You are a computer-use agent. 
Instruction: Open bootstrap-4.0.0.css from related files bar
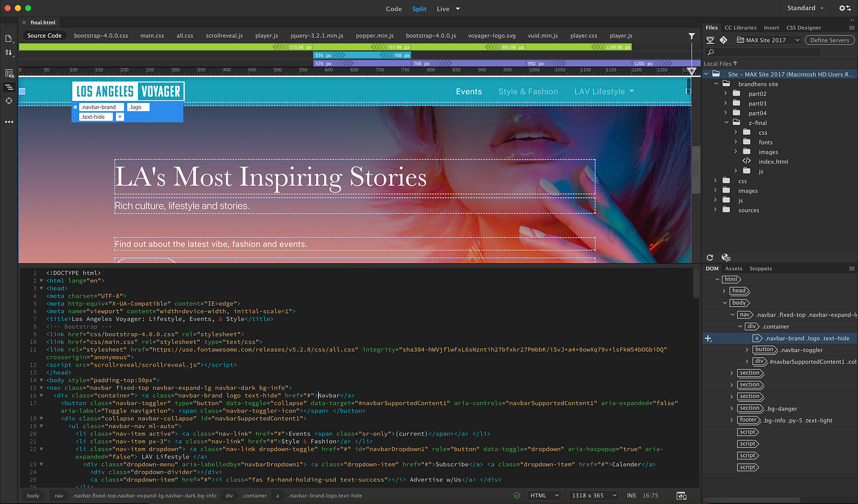tap(100, 35)
